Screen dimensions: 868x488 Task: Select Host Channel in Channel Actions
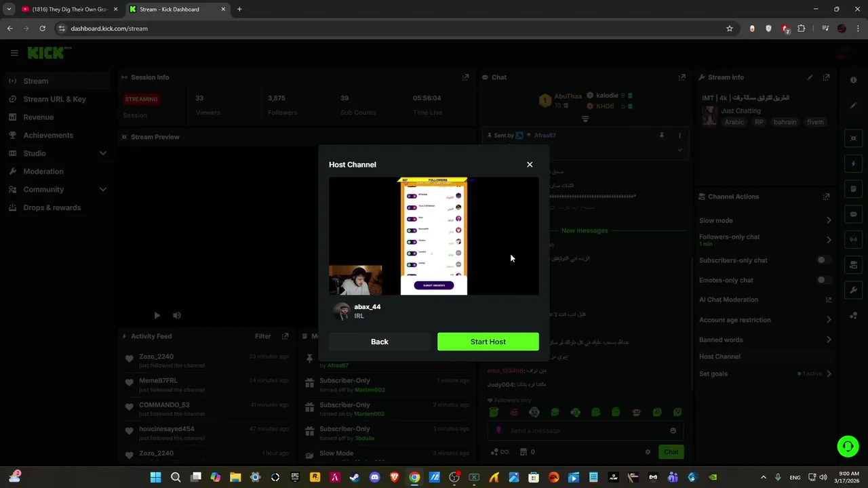[x=719, y=357]
